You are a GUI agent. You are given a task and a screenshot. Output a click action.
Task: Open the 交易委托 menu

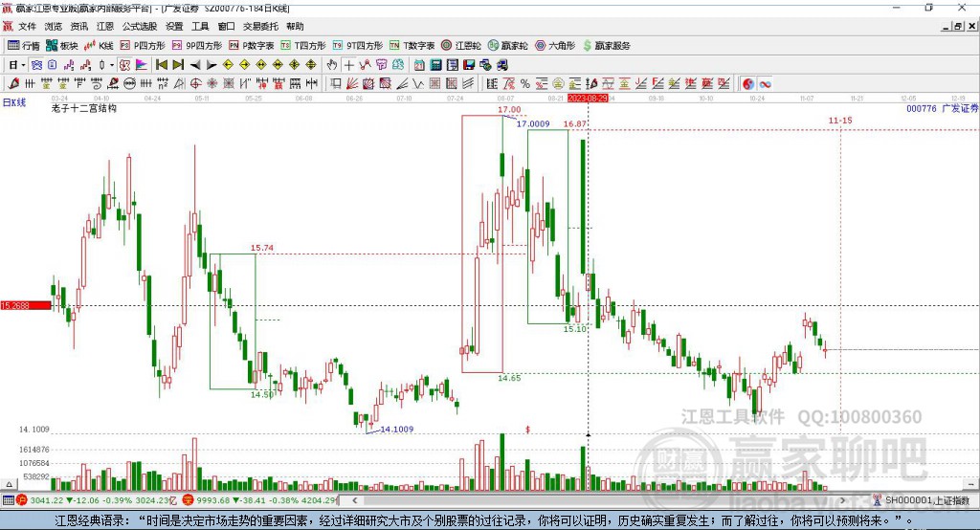tap(260, 26)
